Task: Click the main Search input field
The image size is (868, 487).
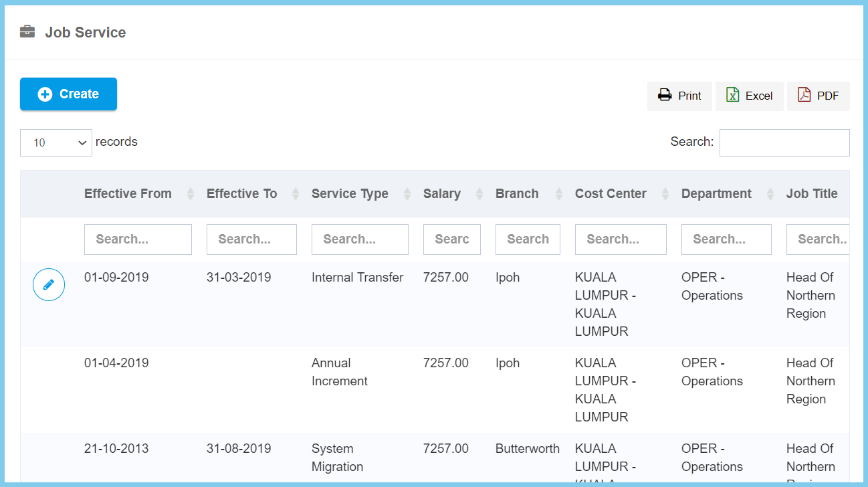Action: 784,142
